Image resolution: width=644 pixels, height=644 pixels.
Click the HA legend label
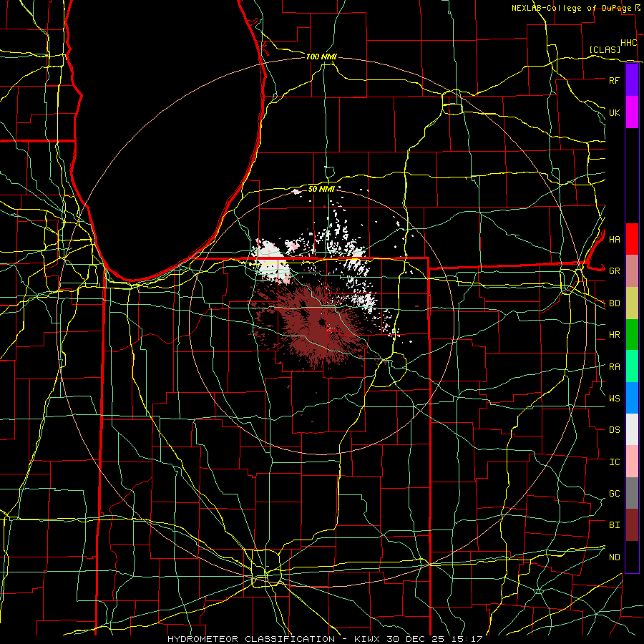click(614, 240)
